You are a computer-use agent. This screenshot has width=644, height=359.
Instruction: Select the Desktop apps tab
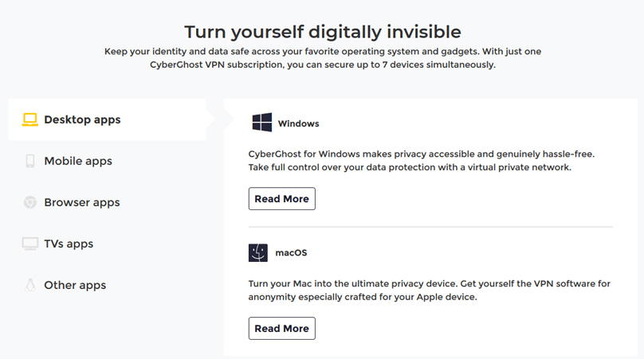coord(107,119)
